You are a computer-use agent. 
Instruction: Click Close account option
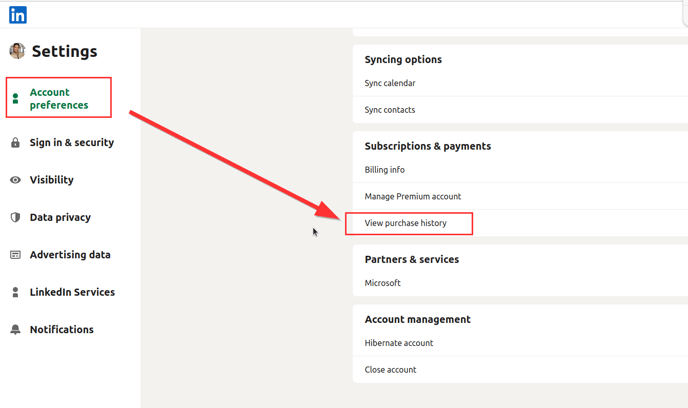(x=391, y=370)
